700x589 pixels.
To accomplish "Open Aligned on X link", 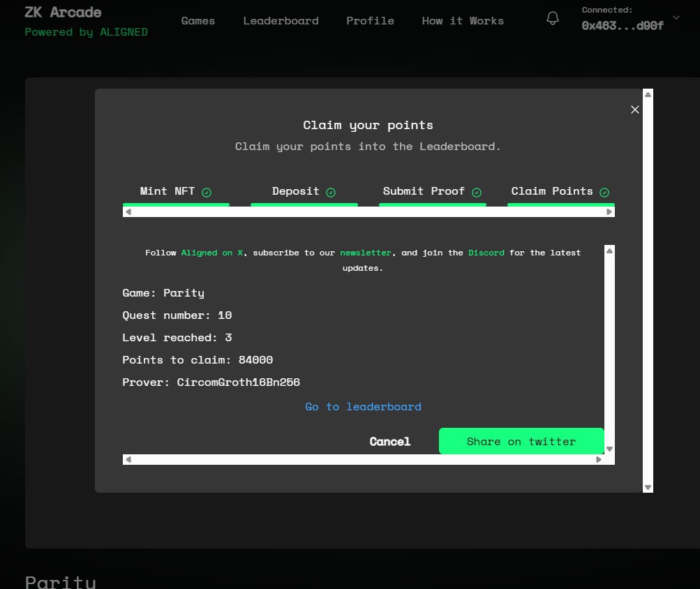I will pos(212,253).
